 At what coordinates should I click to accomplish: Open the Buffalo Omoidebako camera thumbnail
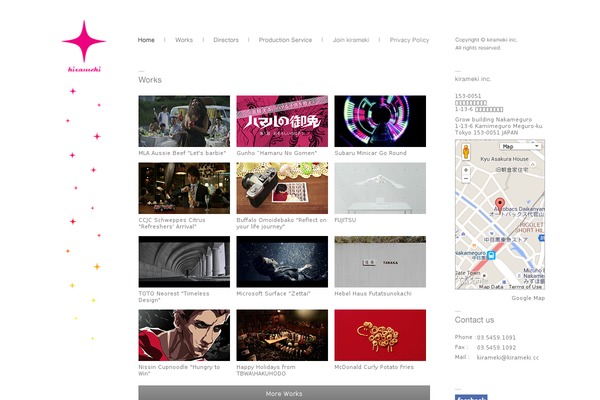(282, 188)
